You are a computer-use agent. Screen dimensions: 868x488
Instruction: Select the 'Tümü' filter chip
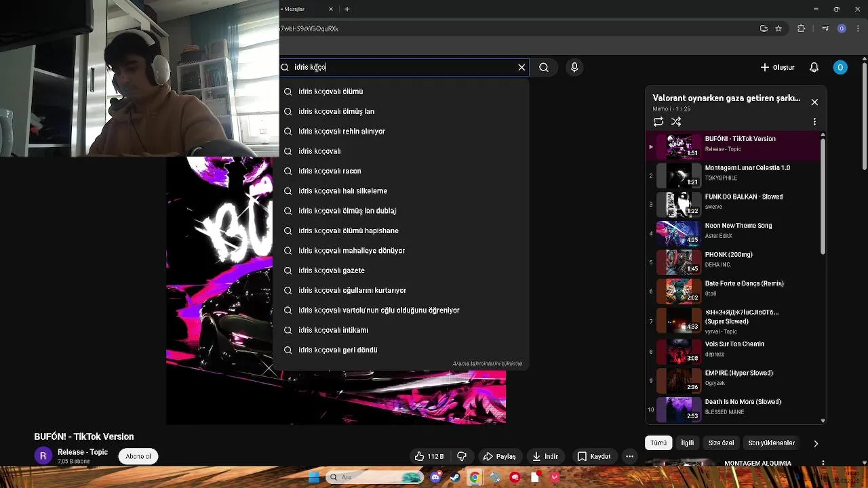click(x=658, y=443)
